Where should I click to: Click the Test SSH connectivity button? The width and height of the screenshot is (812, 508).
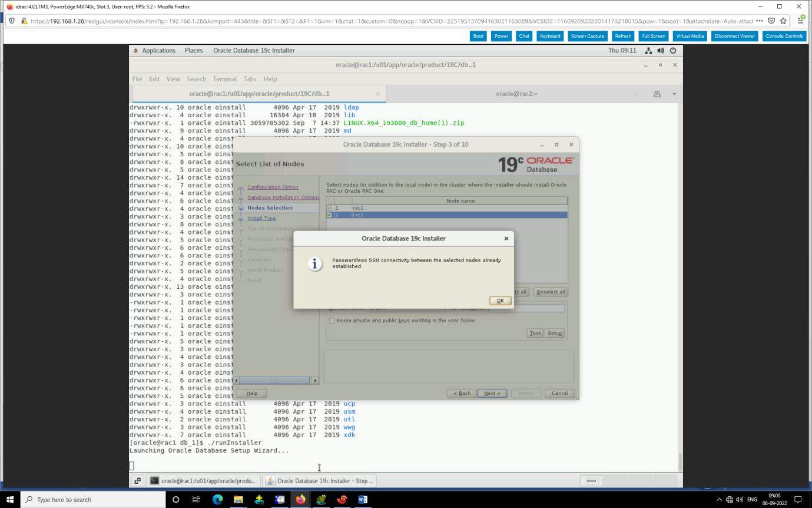coord(535,333)
